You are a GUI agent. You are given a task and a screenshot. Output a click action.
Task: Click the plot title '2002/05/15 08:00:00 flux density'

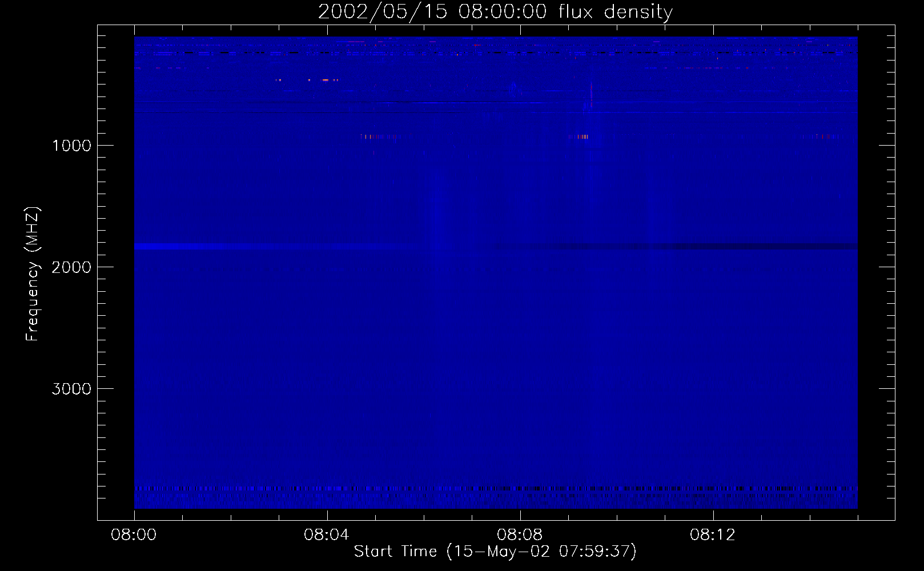click(x=495, y=11)
